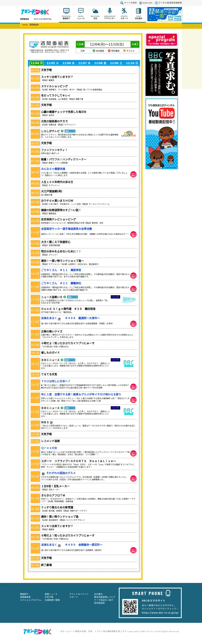Image resolution: width=202 pixels, height=644 pixels.
Task: Open the Program (番組紹介) TV icon
Action: 66,14
